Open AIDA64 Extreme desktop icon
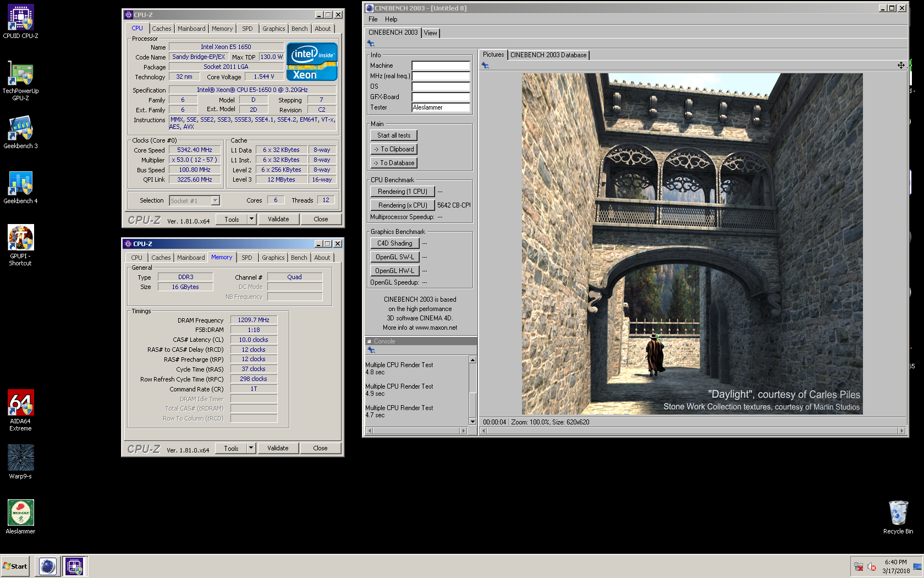Viewport: 924px width, 578px height. pyautogui.click(x=20, y=411)
